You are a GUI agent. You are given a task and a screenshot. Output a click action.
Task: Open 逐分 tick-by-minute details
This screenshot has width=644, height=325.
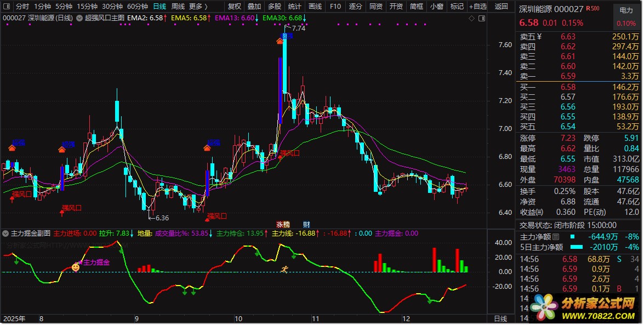355,6
